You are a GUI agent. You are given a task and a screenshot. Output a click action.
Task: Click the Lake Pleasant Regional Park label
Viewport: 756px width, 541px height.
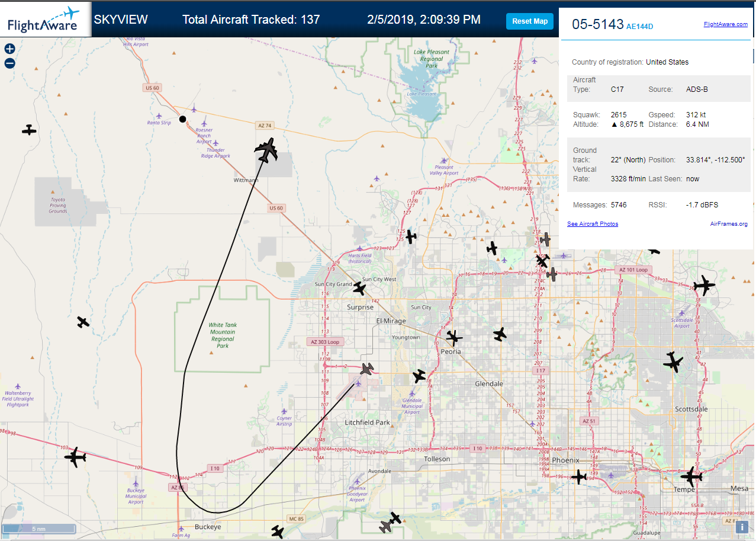(431, 59)
